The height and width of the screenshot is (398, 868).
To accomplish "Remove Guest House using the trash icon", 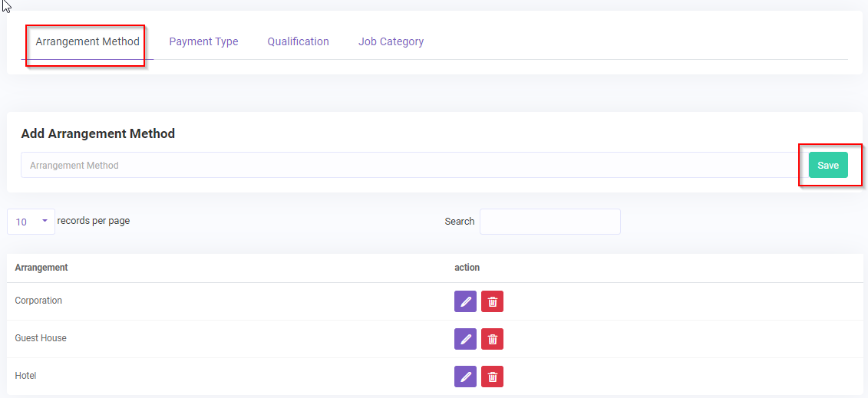I will click(x=492, y=339).
